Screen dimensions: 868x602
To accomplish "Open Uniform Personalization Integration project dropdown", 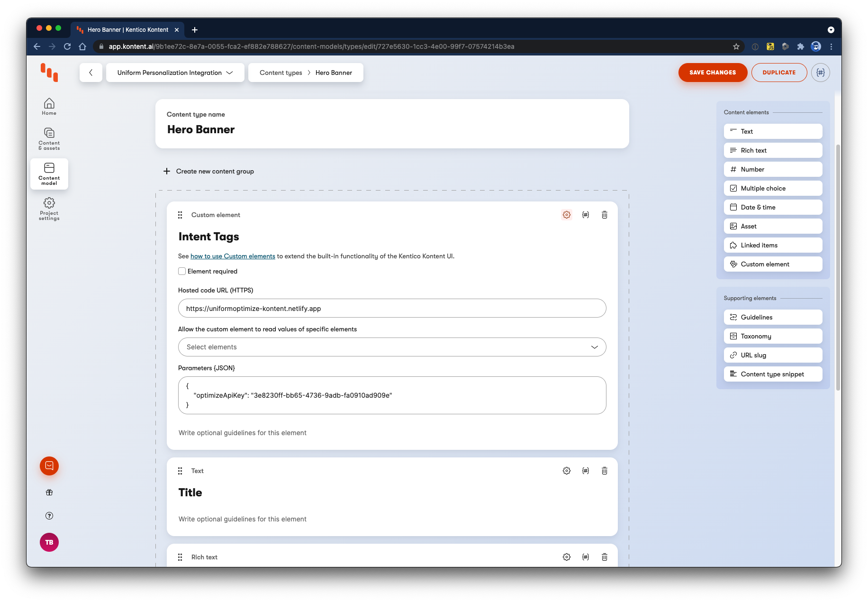I will tap(175, 73).
